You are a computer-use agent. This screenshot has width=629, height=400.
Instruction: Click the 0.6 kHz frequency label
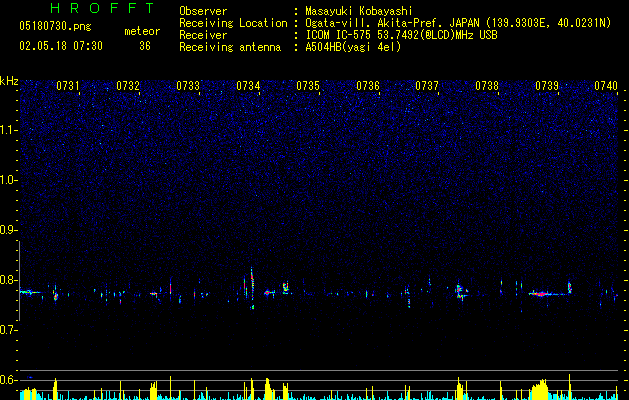tap(9, 380)
